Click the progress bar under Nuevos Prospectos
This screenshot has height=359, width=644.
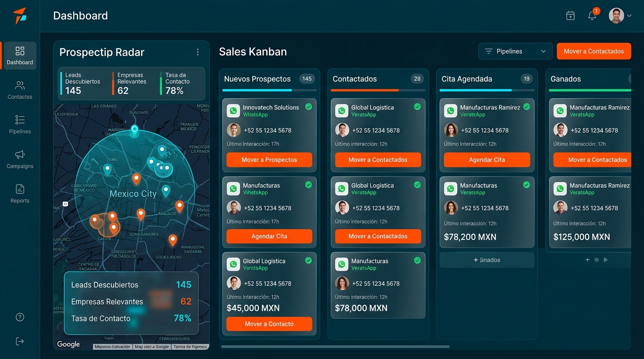tap(270, 90)
